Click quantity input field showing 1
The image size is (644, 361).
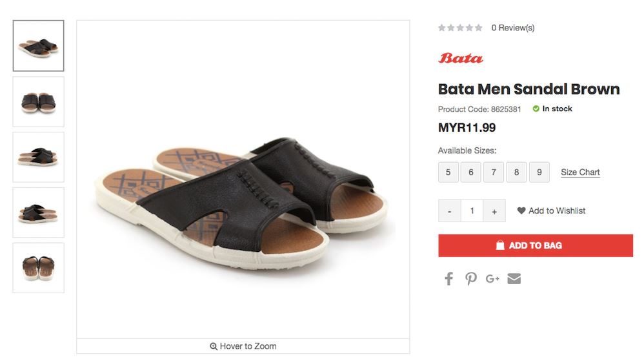tap(472, 211)
